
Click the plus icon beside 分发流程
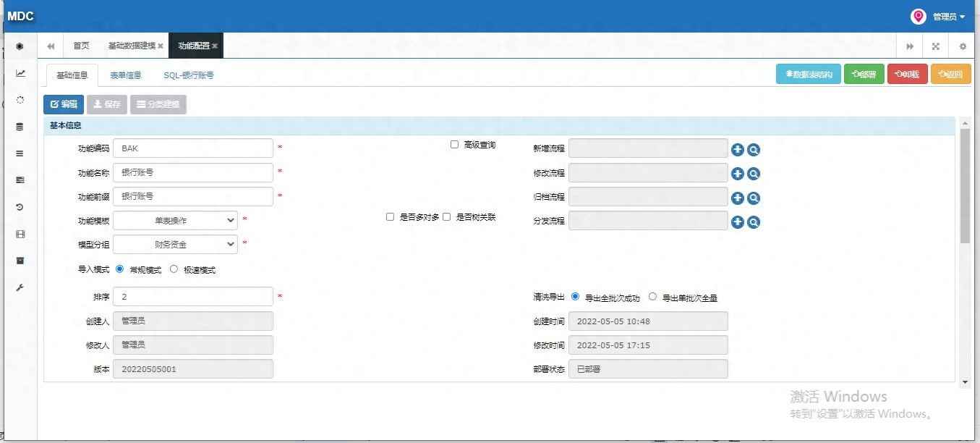coord(738,221)
